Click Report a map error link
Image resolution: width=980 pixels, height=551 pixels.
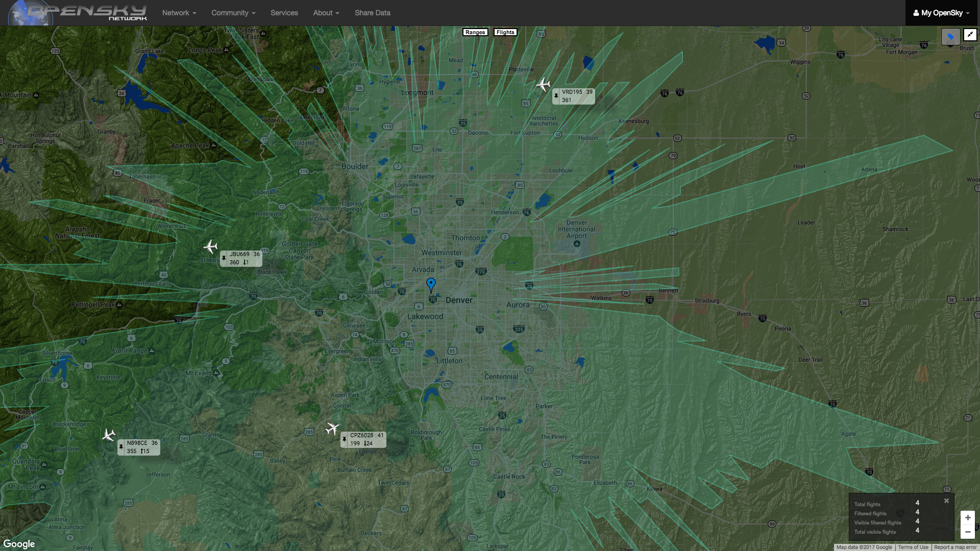pyautogui.click(x=955, y=547)
